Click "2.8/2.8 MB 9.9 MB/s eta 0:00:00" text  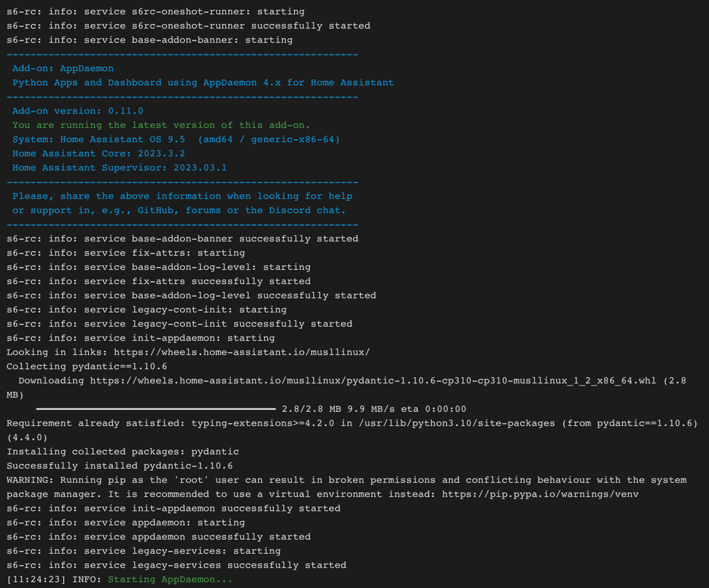374,409
